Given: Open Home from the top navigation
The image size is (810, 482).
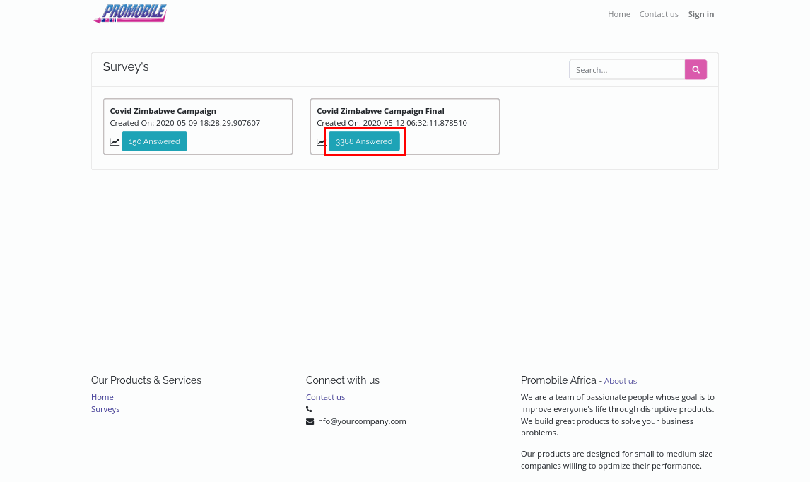Looking at the screenshot, I should (x=619, y=14).
